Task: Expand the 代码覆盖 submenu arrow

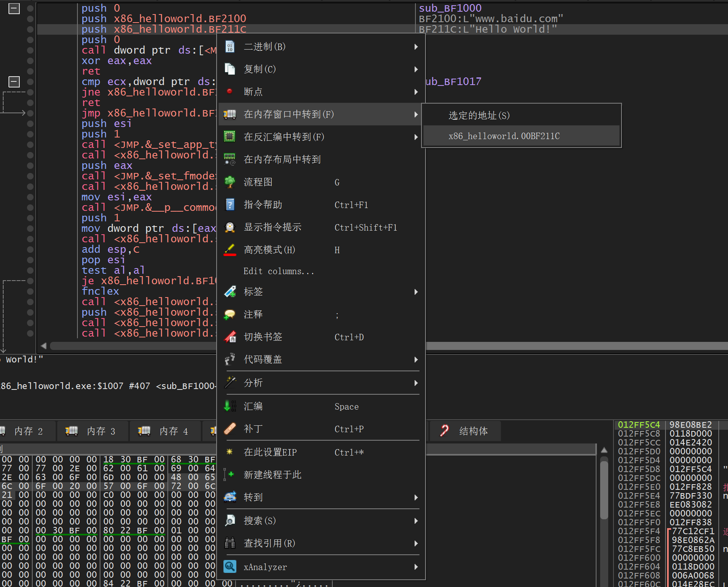Action: coord(416,360)
